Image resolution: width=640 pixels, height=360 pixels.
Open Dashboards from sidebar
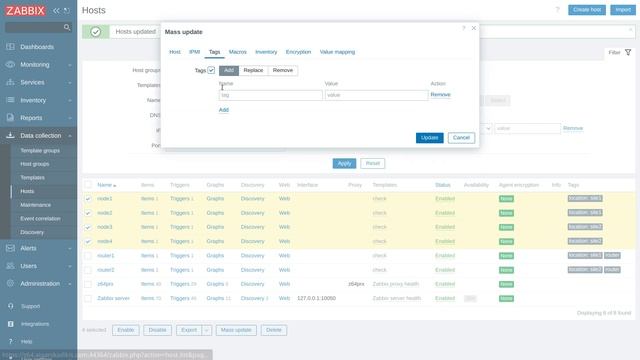pyautogui.click(x=37, y=47)
